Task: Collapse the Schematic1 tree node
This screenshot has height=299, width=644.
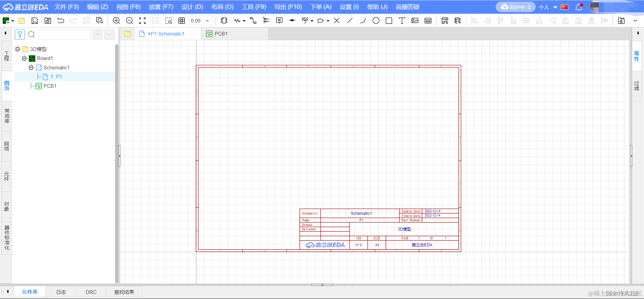Action: 31,68
